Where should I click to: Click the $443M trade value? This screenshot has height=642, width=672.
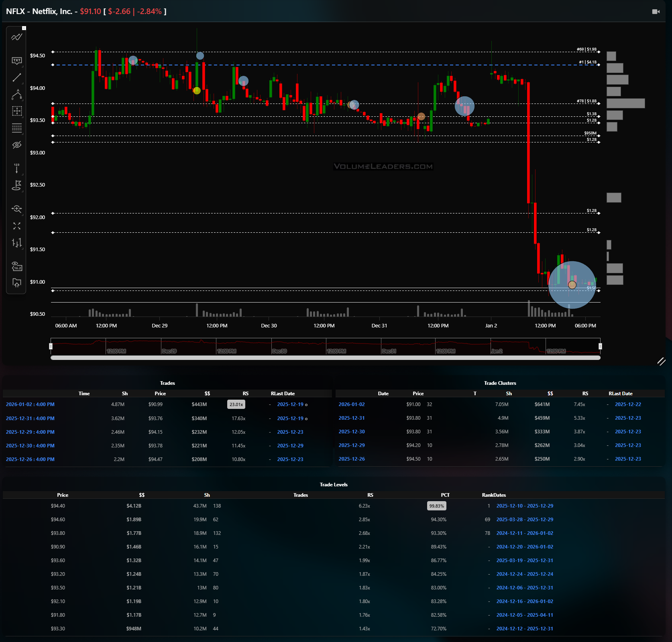click(199, 404)
